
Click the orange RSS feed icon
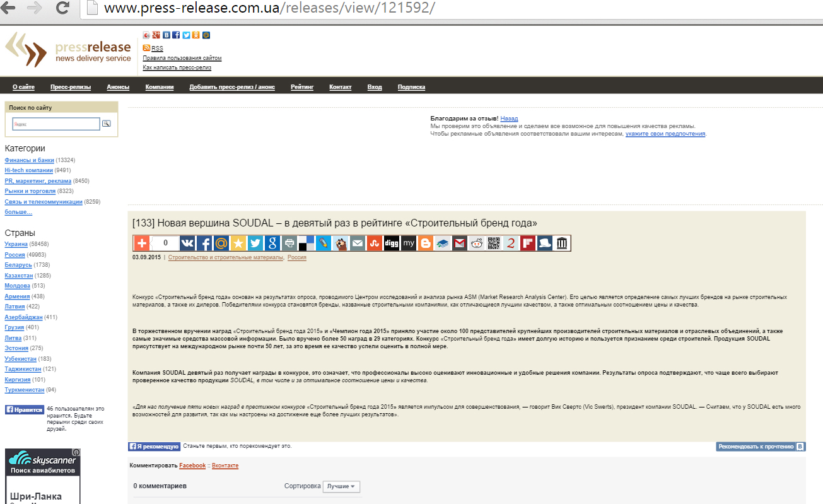coord(146,48)
